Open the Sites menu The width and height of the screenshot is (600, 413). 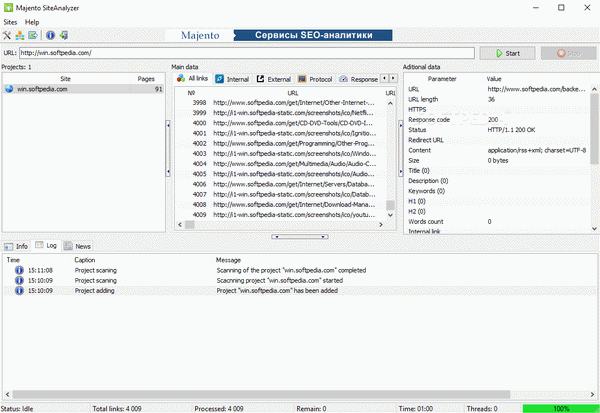[10, 22]
